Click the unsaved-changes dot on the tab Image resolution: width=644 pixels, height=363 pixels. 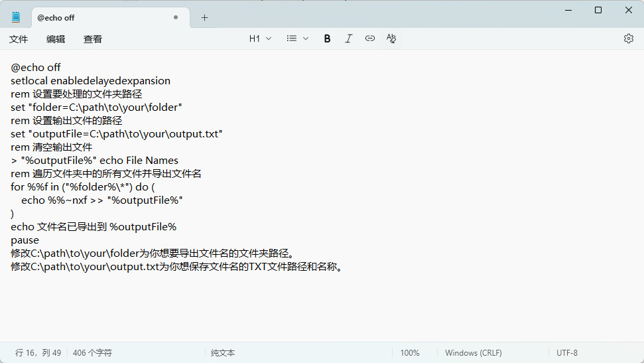pyautogui.click(x=176, y=17)
